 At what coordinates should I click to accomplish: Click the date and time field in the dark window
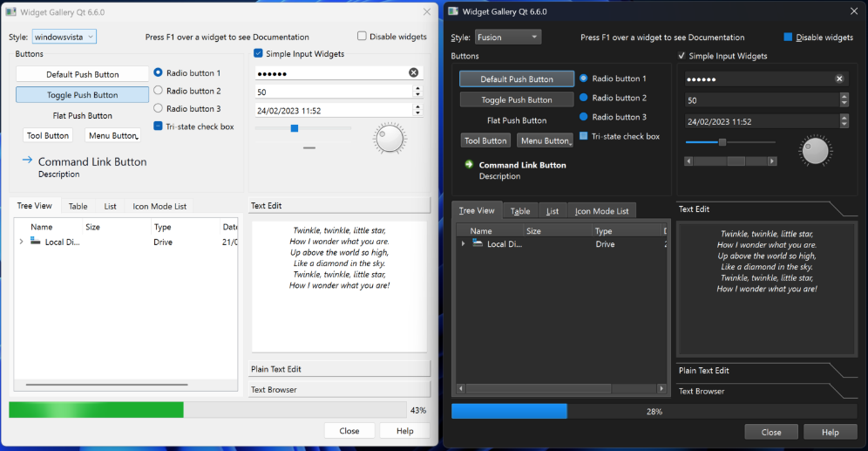click(x=758, y=121)
